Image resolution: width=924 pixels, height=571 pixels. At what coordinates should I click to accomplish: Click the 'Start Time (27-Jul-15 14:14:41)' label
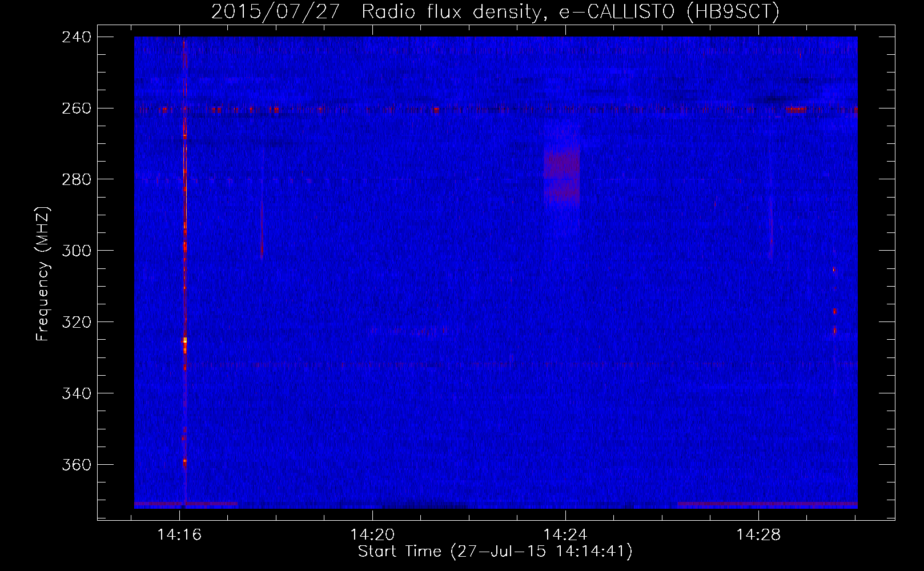495,552
